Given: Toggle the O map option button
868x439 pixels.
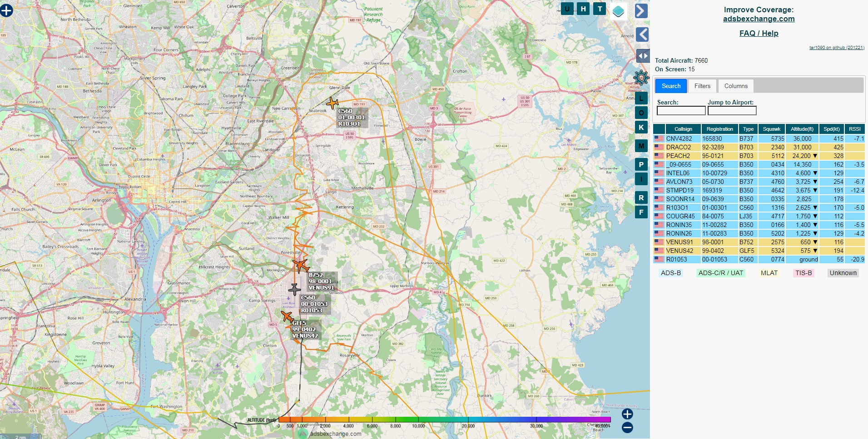Looking at the screenshot, I should point(641,113).
